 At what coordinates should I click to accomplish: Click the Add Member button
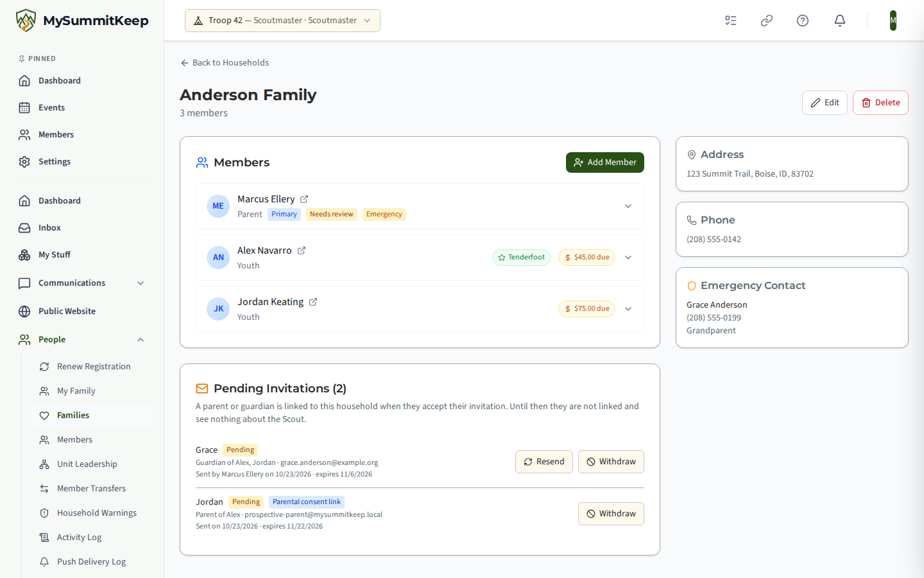point(605,162)
